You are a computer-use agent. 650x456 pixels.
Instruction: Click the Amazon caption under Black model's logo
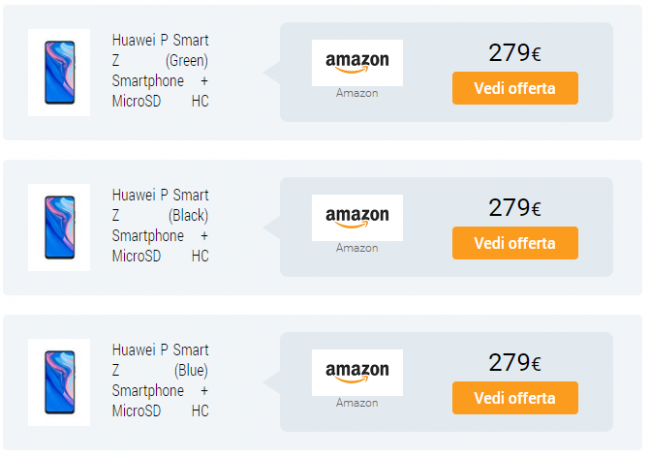357,248
